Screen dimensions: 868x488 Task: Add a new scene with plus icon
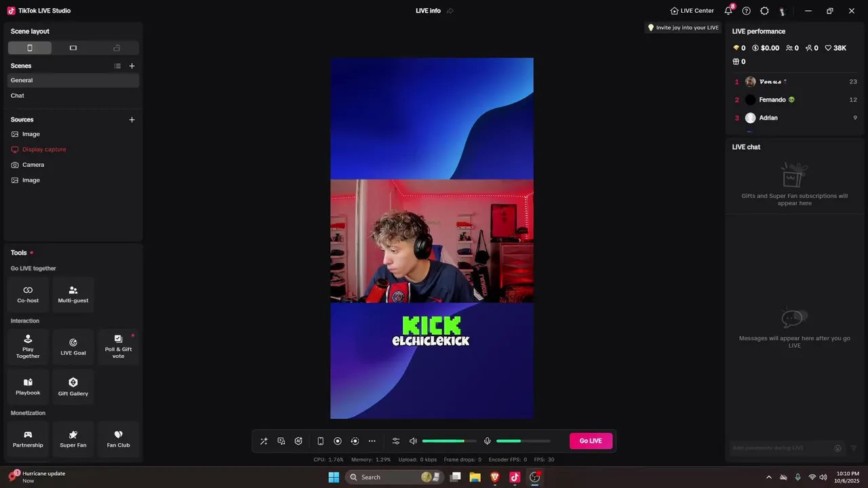(x=132, y=66)
